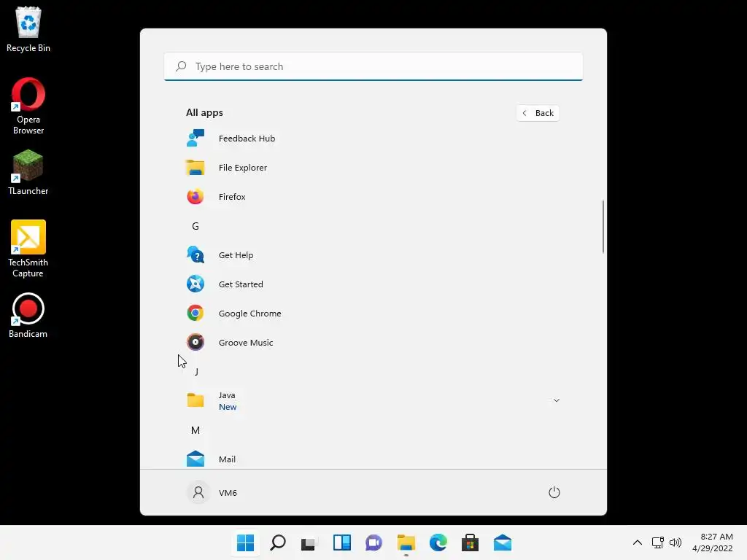Open Widgets from the taskbar
747x560 pixels.
point(342,542)
